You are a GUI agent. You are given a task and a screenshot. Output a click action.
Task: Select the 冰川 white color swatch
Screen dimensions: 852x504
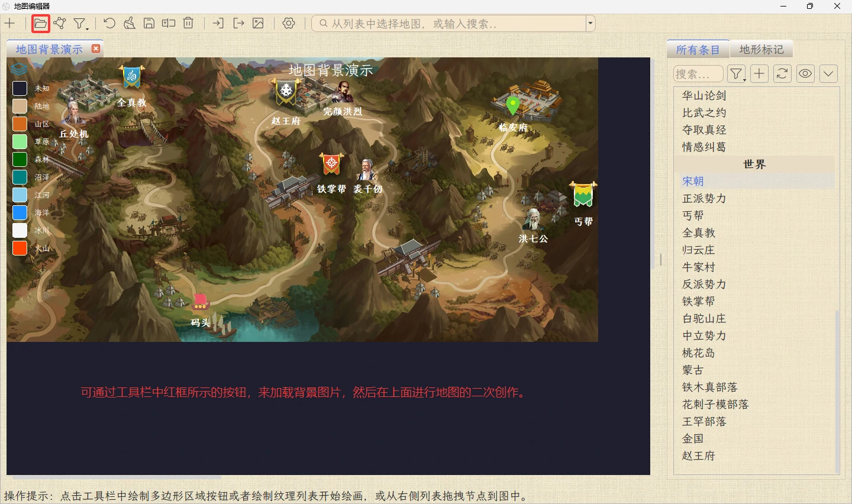coord(20,230)
